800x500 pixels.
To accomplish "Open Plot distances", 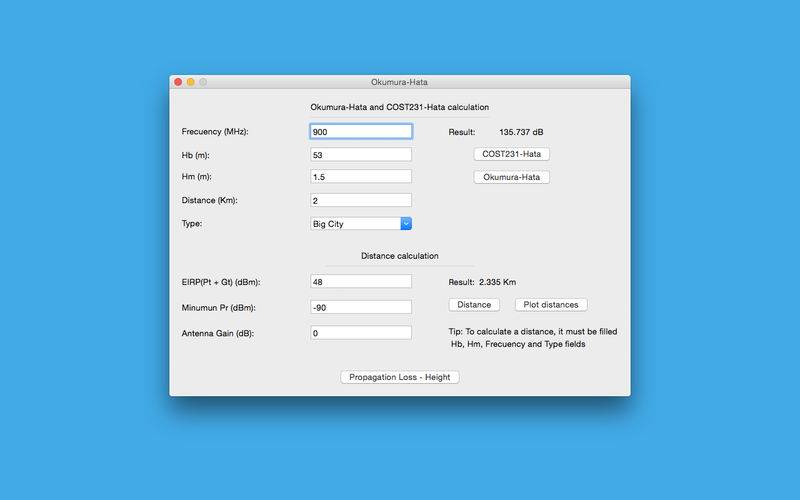I will 551,305.
